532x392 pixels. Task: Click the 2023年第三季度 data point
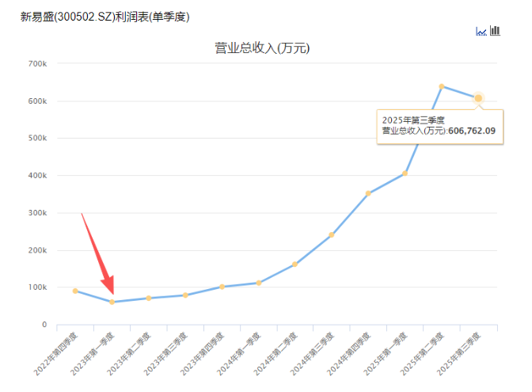(x=185, y=295)
